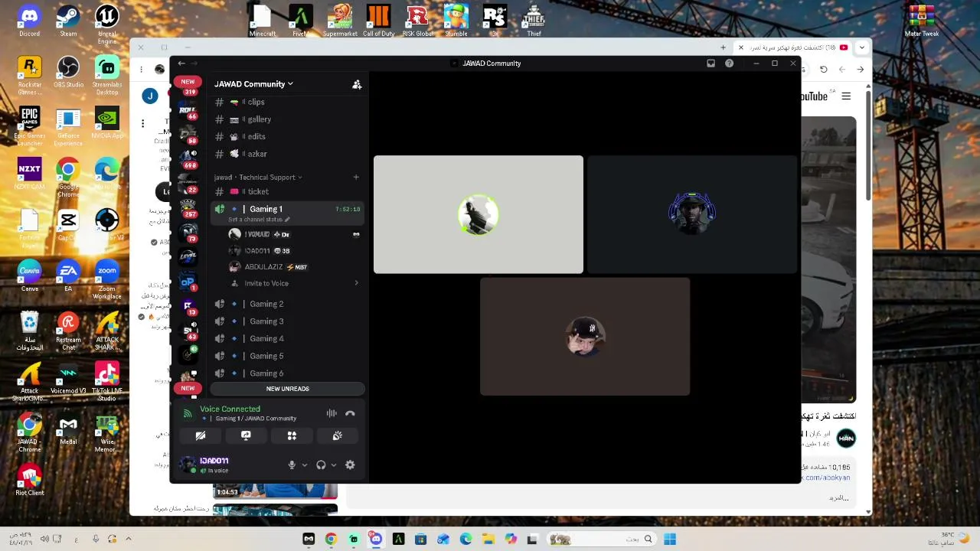Join the Gaming 3 voice channel

(x=287, y=321)
